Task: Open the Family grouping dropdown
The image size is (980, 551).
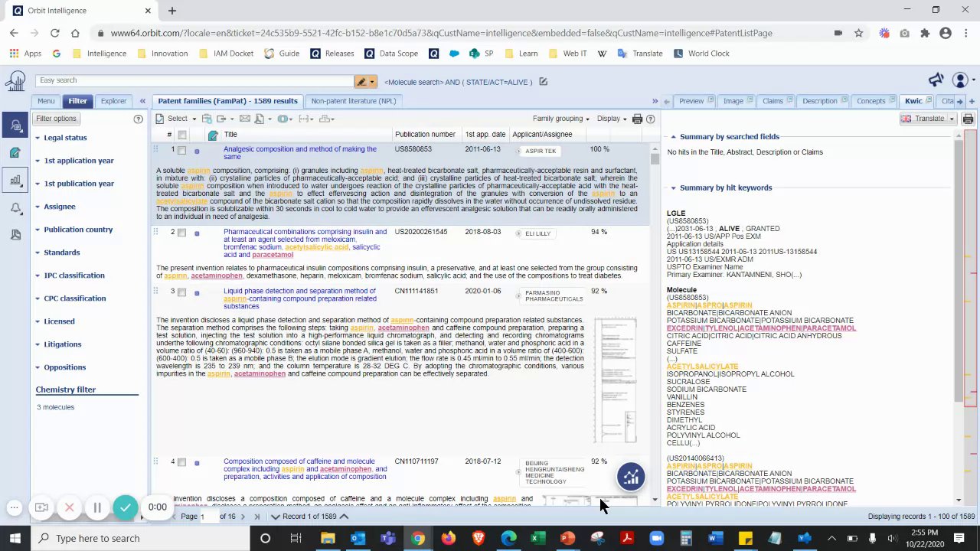Action: [x=561, y=119]
